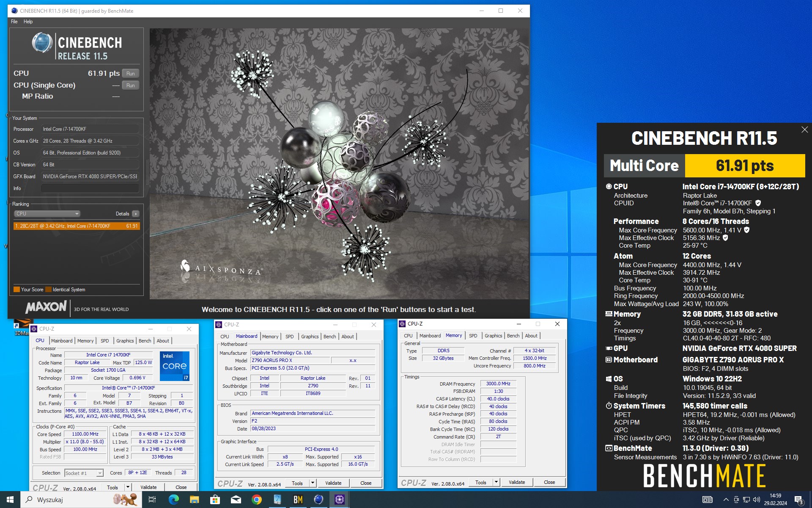Open the Meet Now tray icon
The image size is (812, 508).
736,500
